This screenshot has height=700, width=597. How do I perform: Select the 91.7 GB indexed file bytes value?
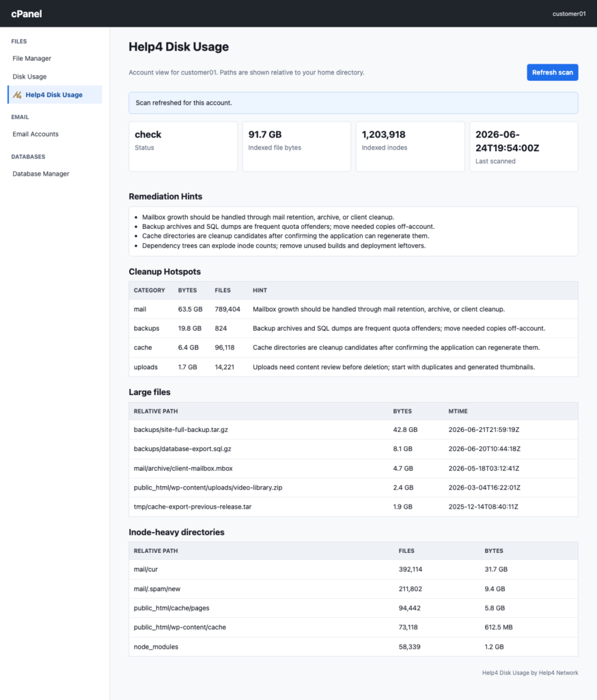point(265,135)
